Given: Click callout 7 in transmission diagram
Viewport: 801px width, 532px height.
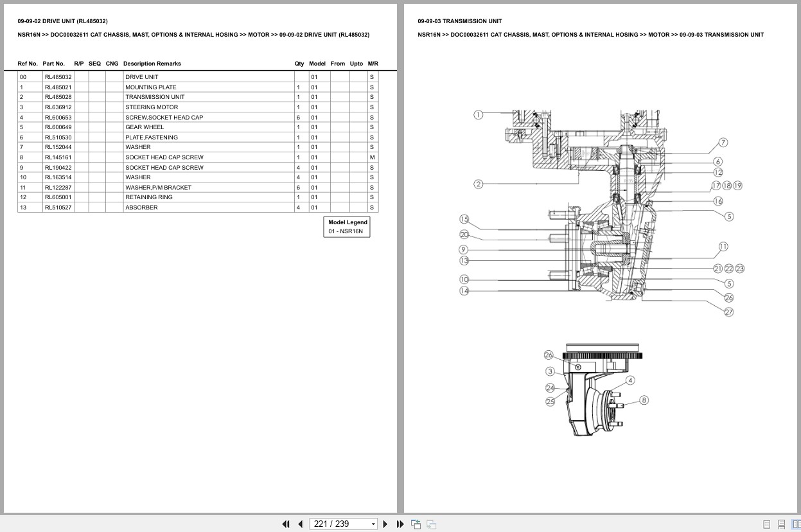Looking at the screenshot, I should 723,143.
